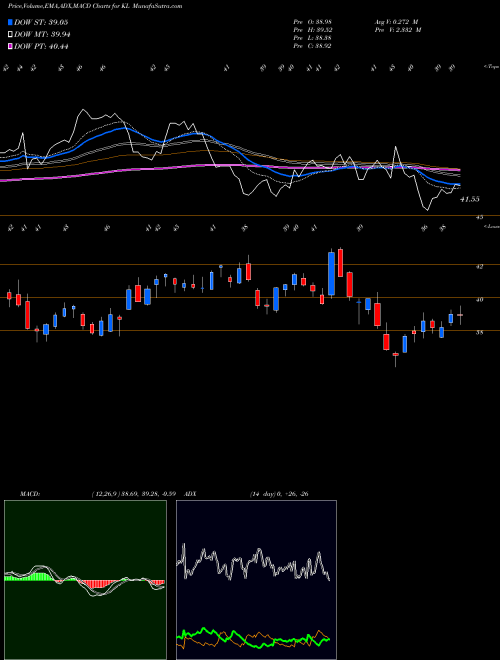Click the green MACD histogram panel
500x660 pixels.
[x=85, y=580]
